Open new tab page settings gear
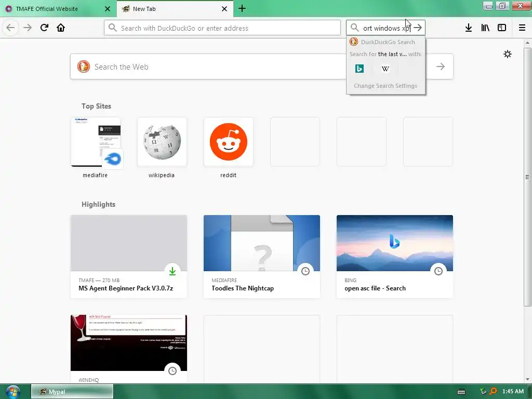This screenshot has width=532, height=399. click(507, 54)
